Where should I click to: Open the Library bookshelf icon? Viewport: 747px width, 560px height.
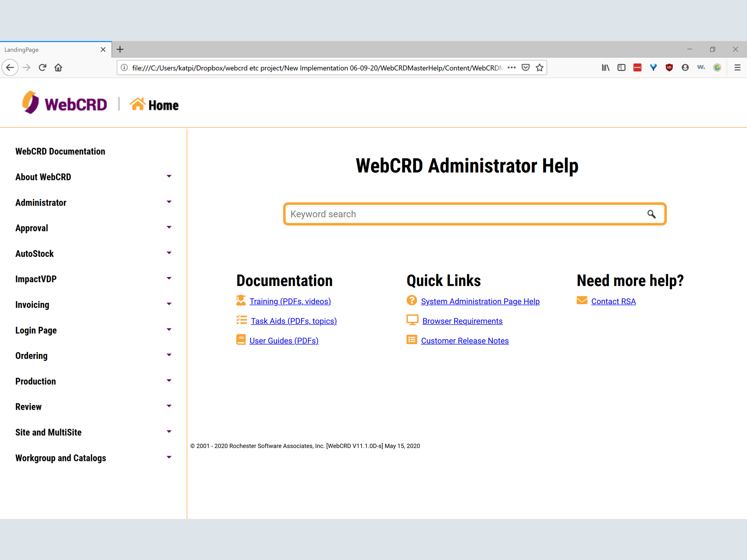(605, 68)
